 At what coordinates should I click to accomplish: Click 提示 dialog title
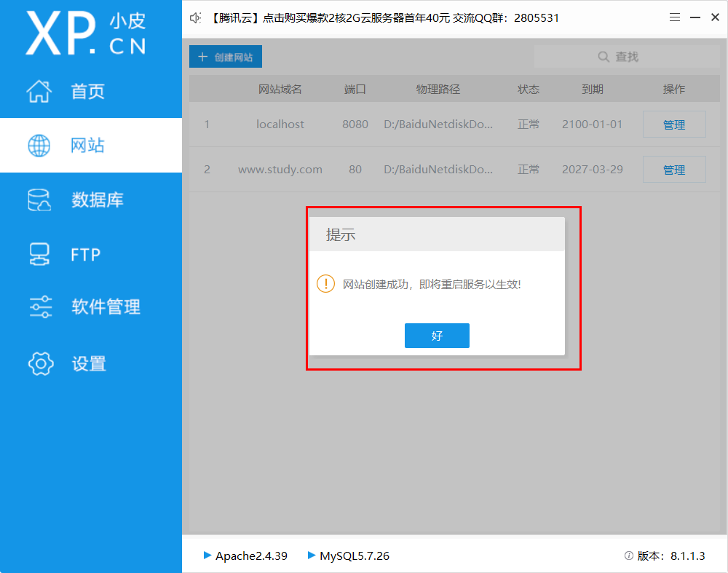(341, 234)
